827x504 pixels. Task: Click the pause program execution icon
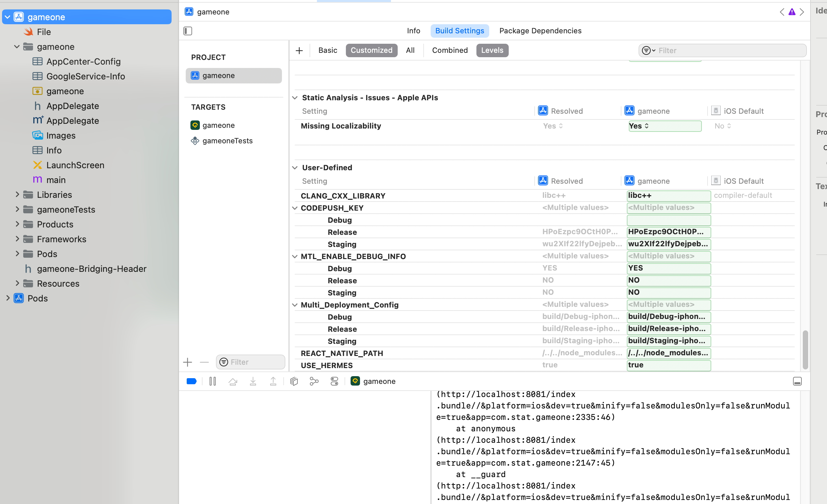tap(213, 381)
